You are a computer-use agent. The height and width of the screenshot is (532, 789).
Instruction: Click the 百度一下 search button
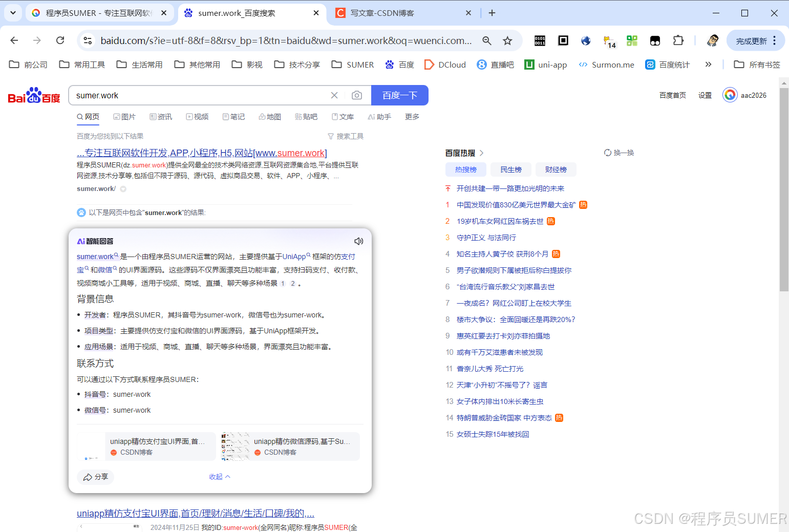tap(400, 95)
